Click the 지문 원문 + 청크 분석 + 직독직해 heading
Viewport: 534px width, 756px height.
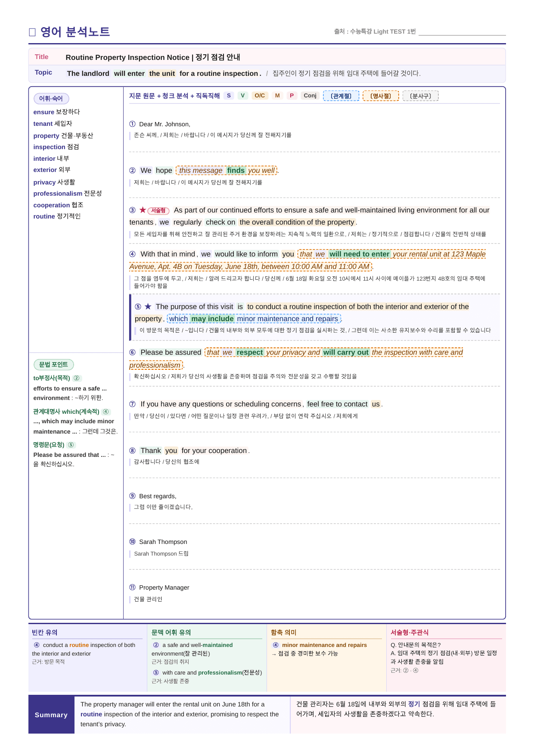tap(174, 96)
